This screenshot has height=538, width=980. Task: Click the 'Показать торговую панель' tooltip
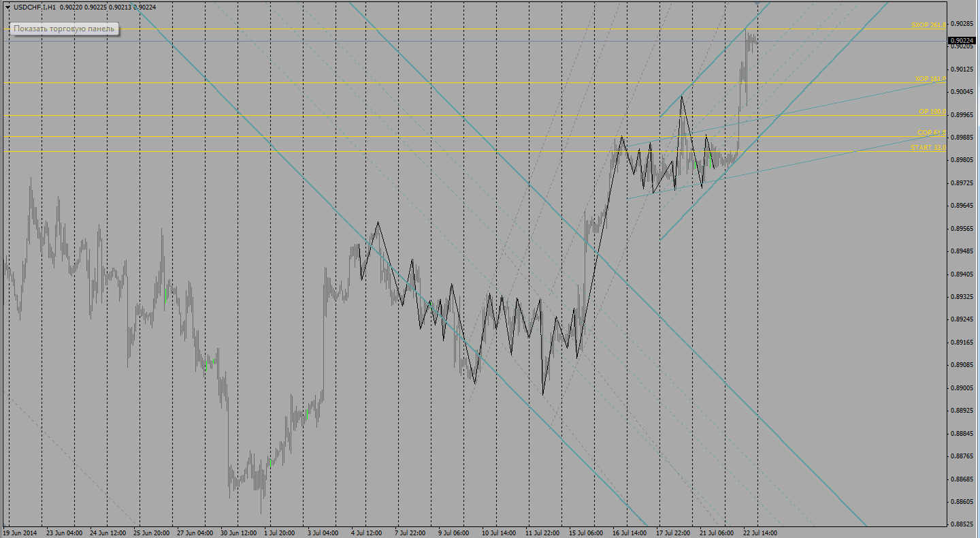(x=65, y=29)
